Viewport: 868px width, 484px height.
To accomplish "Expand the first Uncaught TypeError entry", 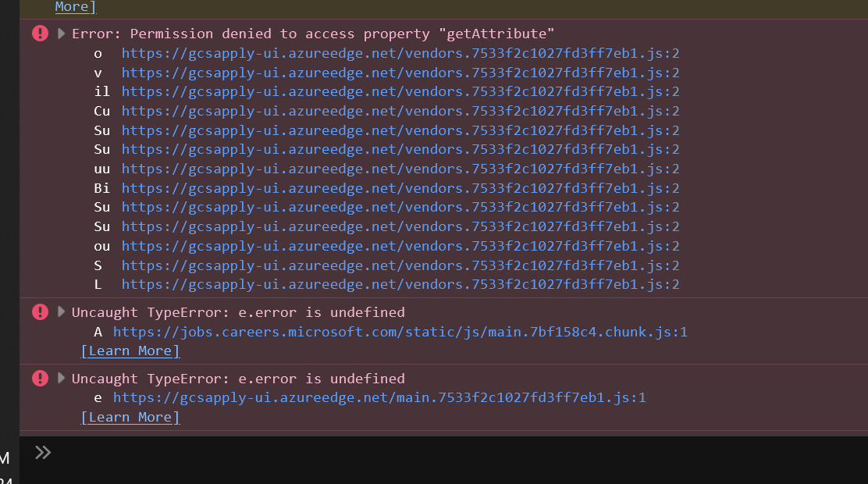I will pos(61,311).
